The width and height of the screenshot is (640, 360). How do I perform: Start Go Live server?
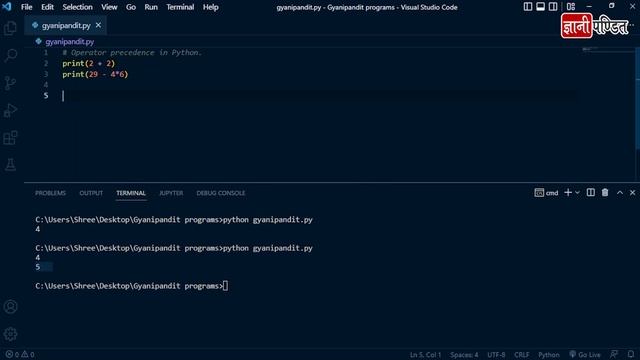(x=585, y=355)
